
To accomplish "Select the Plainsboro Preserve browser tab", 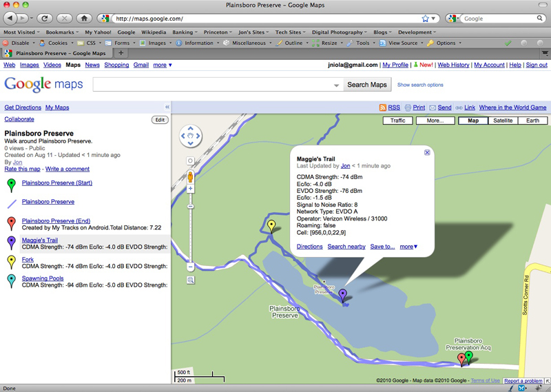I will coord(56,53).
